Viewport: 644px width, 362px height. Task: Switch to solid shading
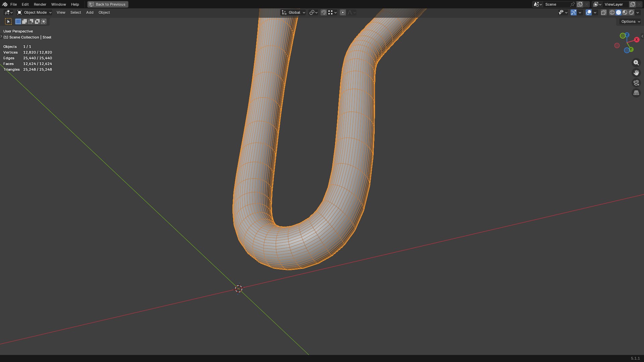tap(619, 12)
